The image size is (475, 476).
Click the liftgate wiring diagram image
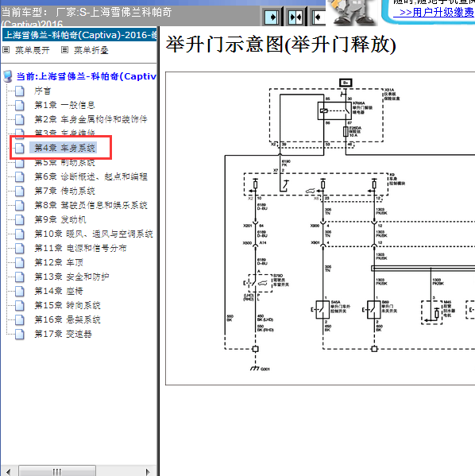pyautogui.click(x=320, y=228)
